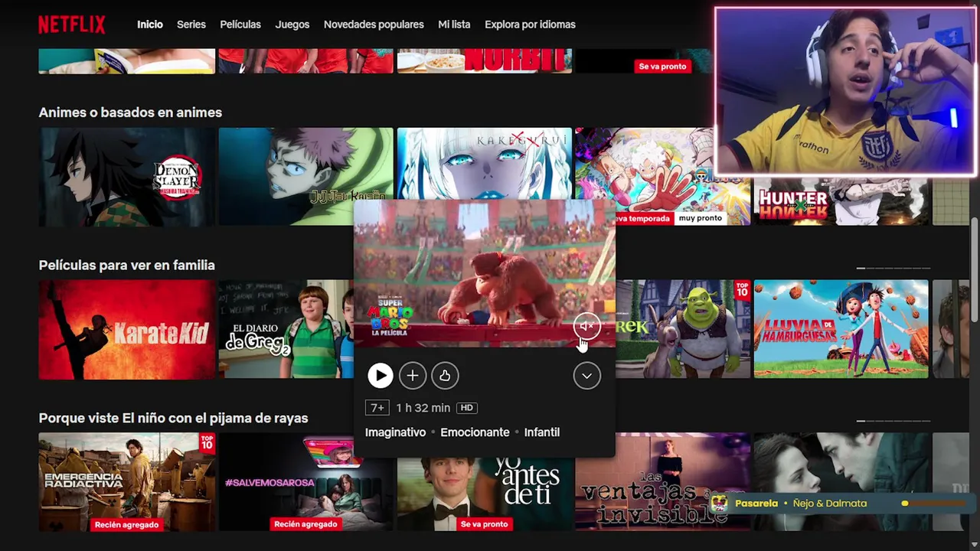Image resolution: width=980 pixels, height=551 pixels.
Task: Click the Animes o basados en animes heading
Action: [130, 112]
